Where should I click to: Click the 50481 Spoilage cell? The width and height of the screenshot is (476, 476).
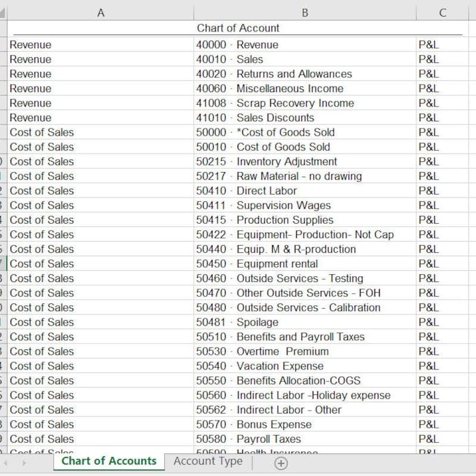pos(305,322)
